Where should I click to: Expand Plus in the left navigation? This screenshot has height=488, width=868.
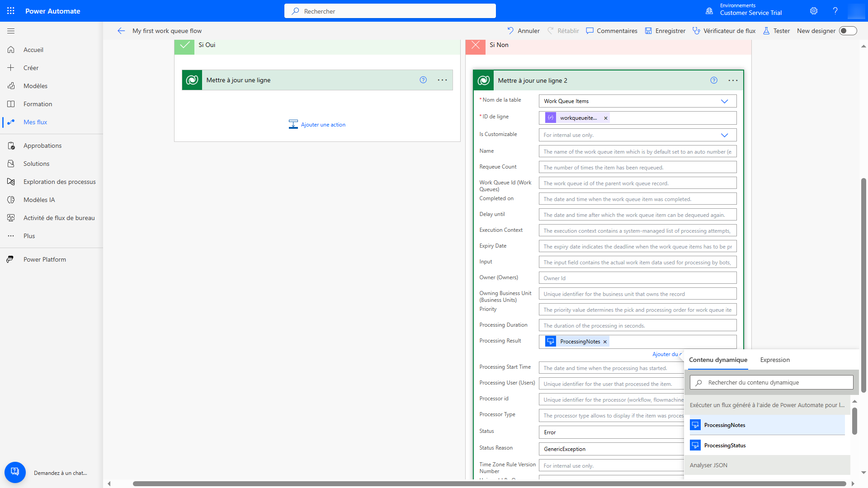(x=29, y=236)
